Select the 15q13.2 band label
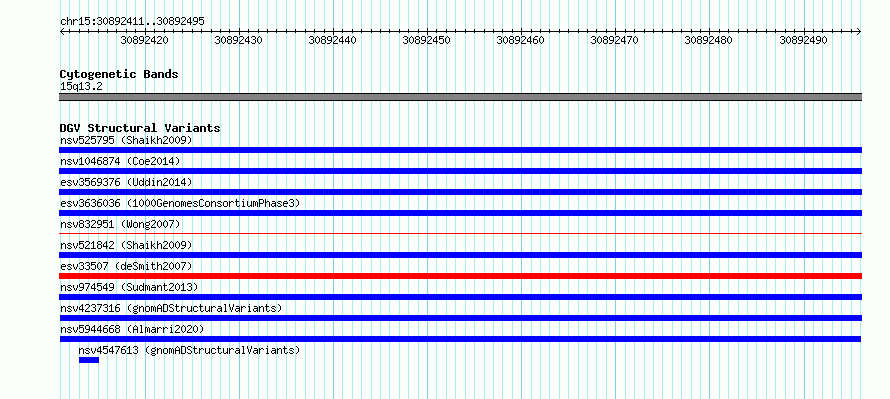 [x=81, y=87]
